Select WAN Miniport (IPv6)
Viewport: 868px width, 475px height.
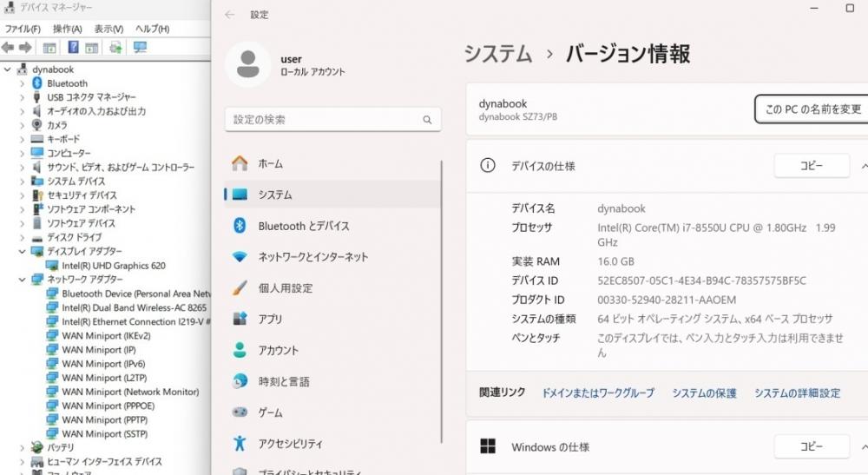103,364
